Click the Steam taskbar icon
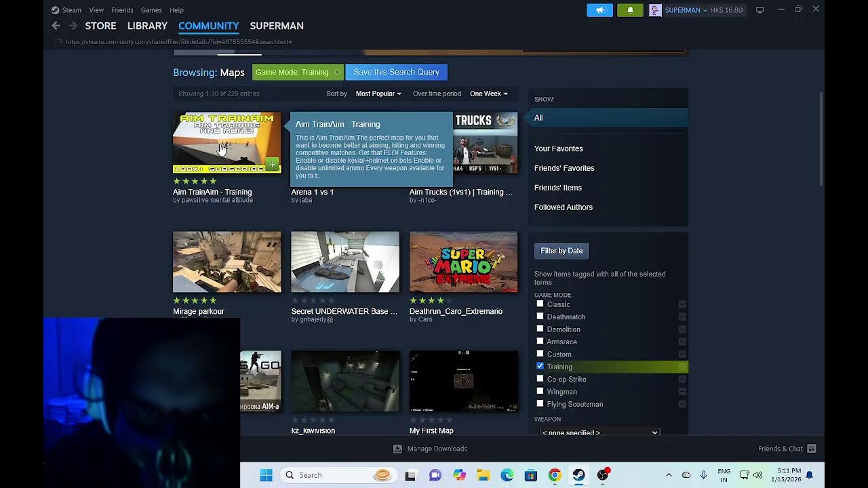Screen dimensions: 868x488 coord(578,475)
